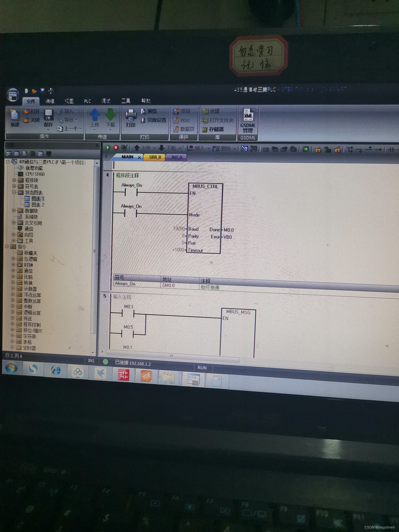The width and height of the screenshot is (399, 532).
Task: Open the Edit (编辑) ribbon tab
Action: 50,101
